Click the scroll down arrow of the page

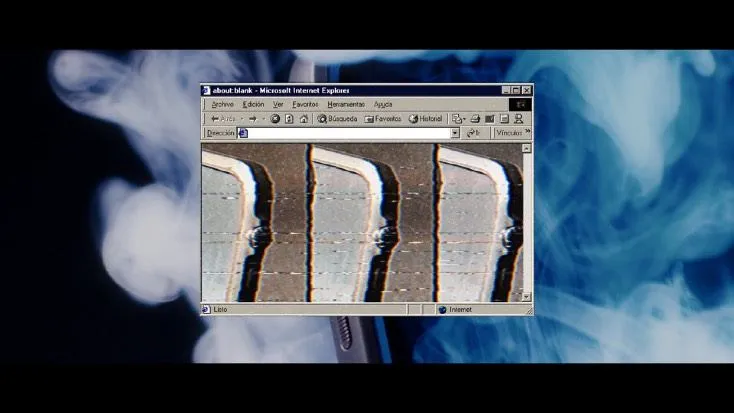pos(527,297)
